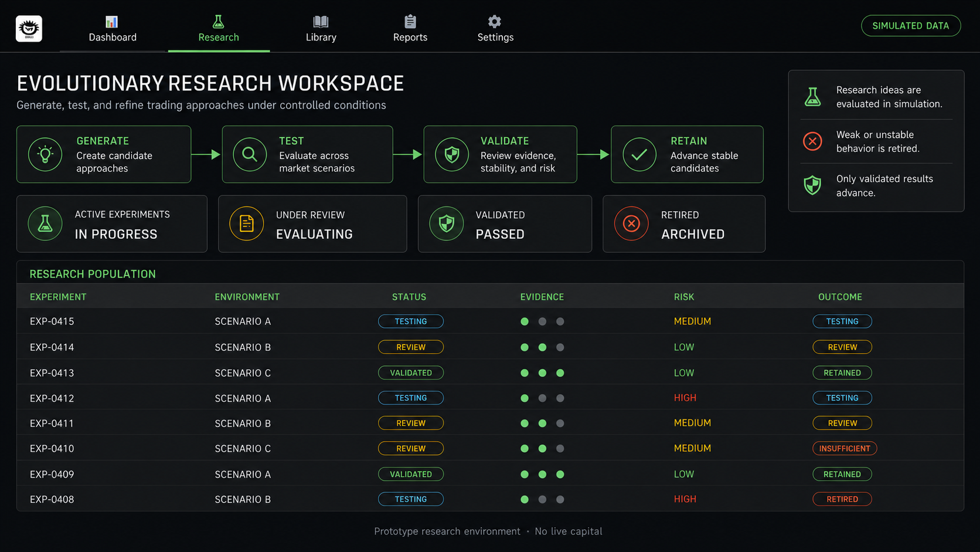Viewport: 980px width, 552px height.
Task: Click the TEST pipeline step card
Action: 307,154
